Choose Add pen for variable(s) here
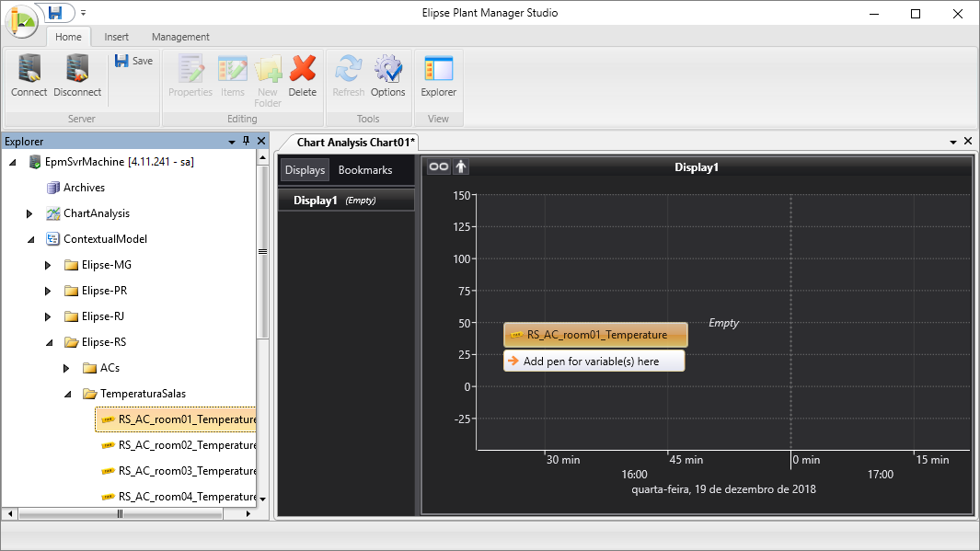Screen dimensions: 980x551 [591, 362]
